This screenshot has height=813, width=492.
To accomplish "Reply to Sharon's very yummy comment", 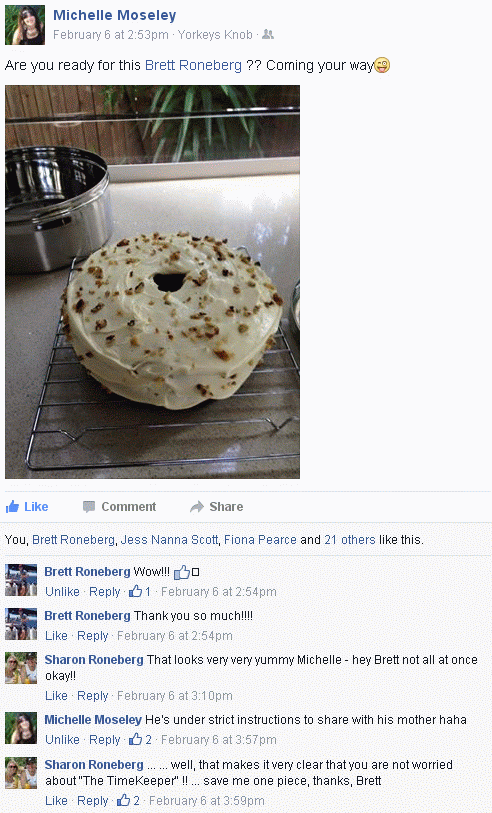I will (92, 696).
